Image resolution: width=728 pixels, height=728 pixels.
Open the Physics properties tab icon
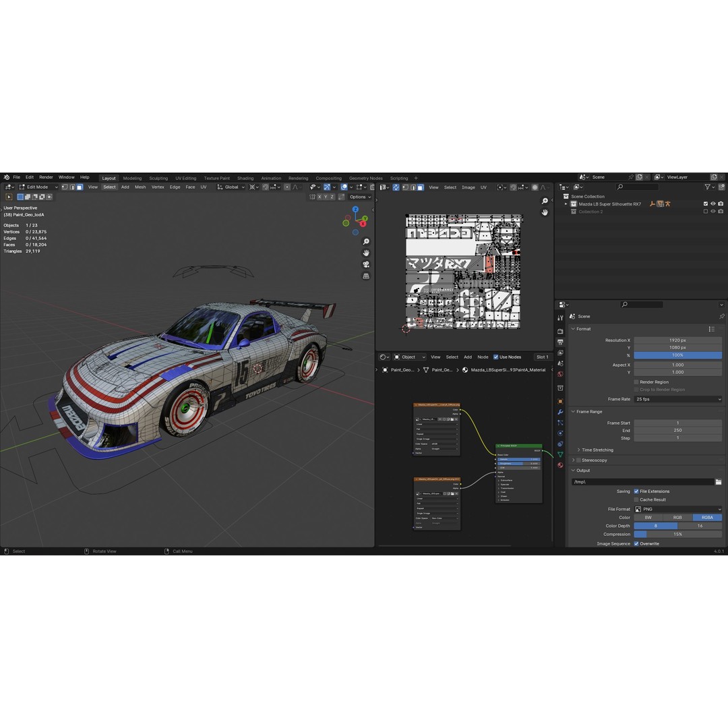(560, 433)
